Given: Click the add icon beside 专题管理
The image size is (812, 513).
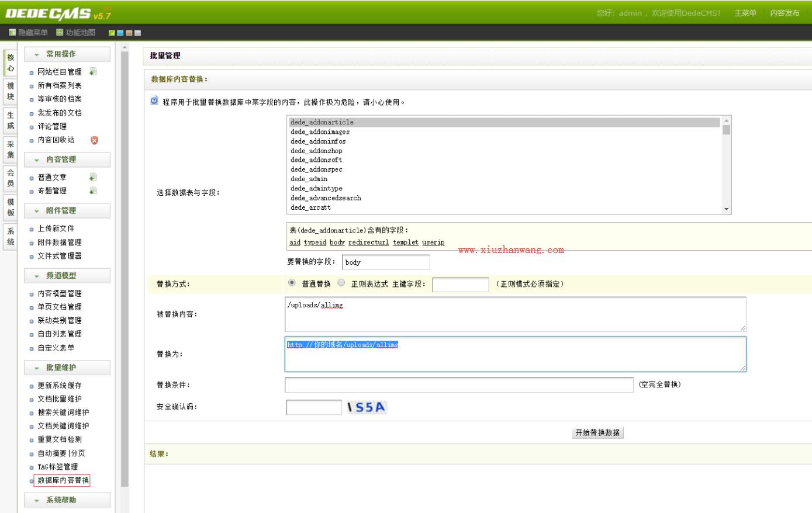Looking at the screenshot, I should pyautogui.click(x=93, y=190).
